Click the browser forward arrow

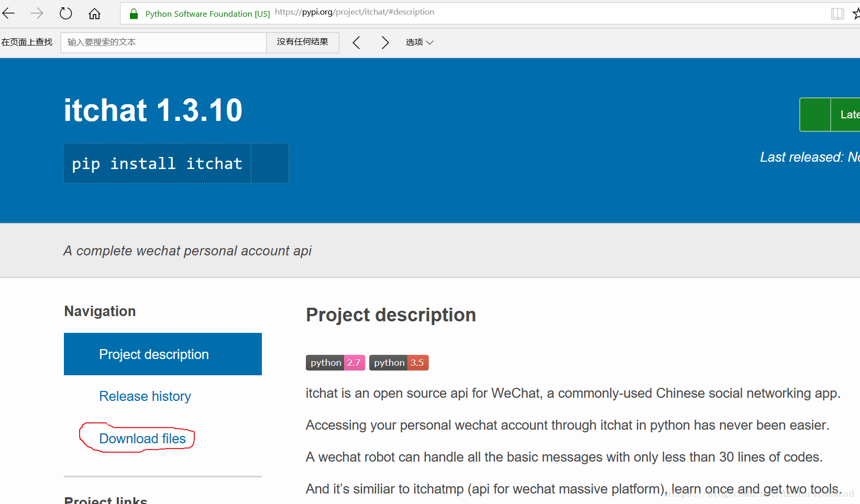pos(37,13)
